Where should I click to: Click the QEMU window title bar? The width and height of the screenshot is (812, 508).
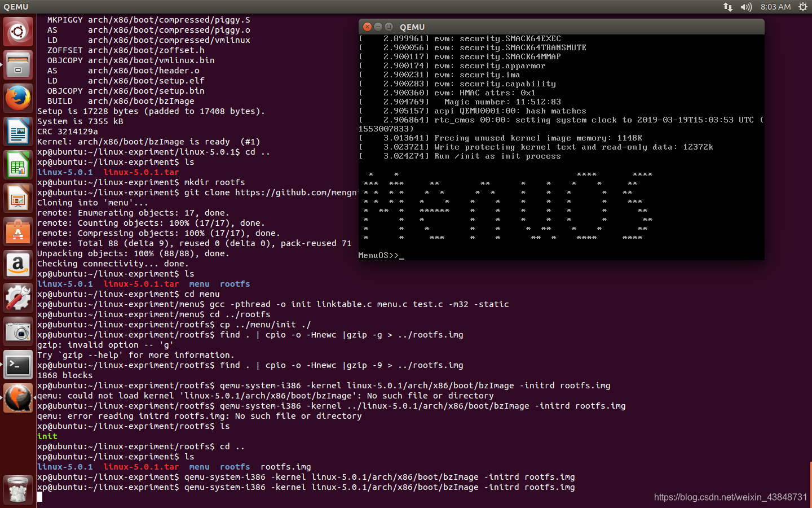pyautogui.click(x=562, y=27)
